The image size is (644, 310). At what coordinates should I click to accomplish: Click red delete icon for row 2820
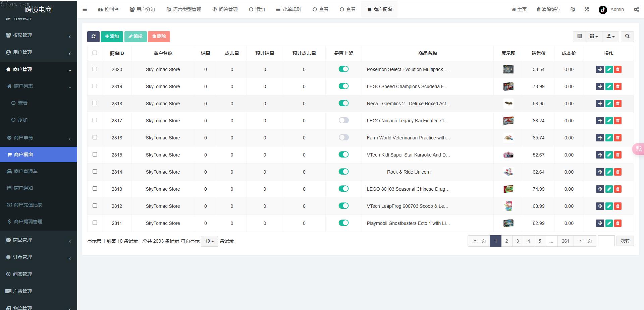pos(618,69)
